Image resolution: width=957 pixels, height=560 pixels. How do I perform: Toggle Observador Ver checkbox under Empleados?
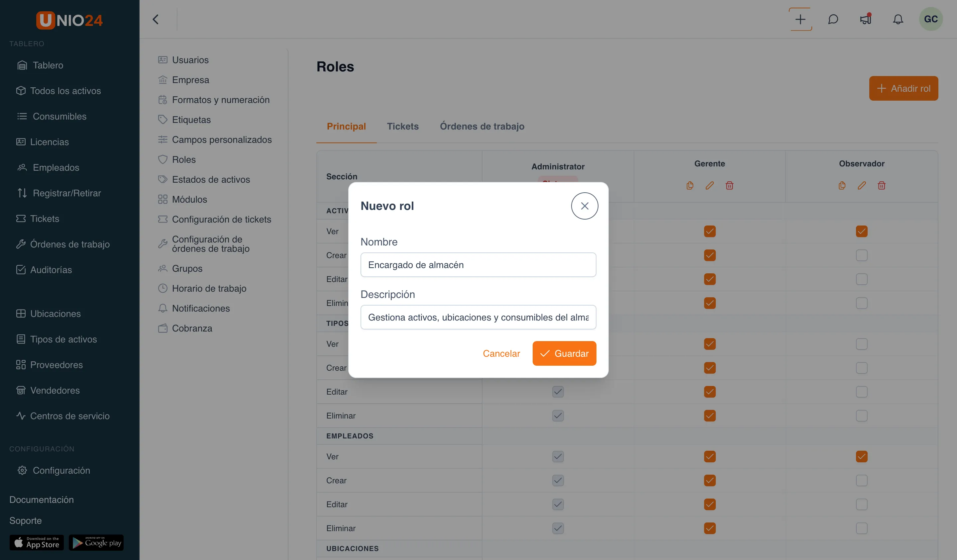coord(861,456)
